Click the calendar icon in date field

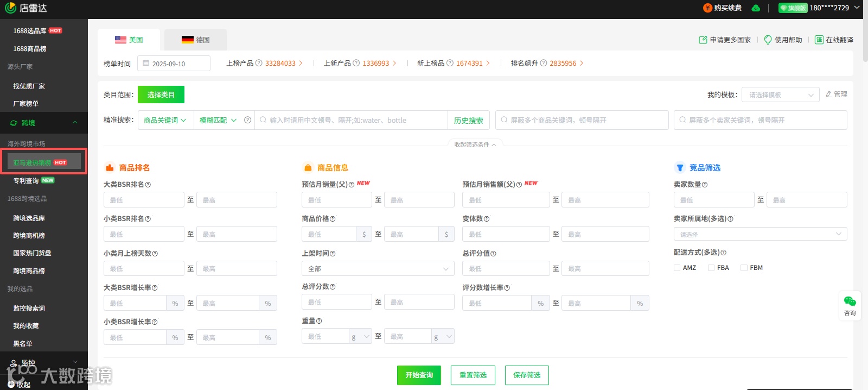[x=146, y=64]
